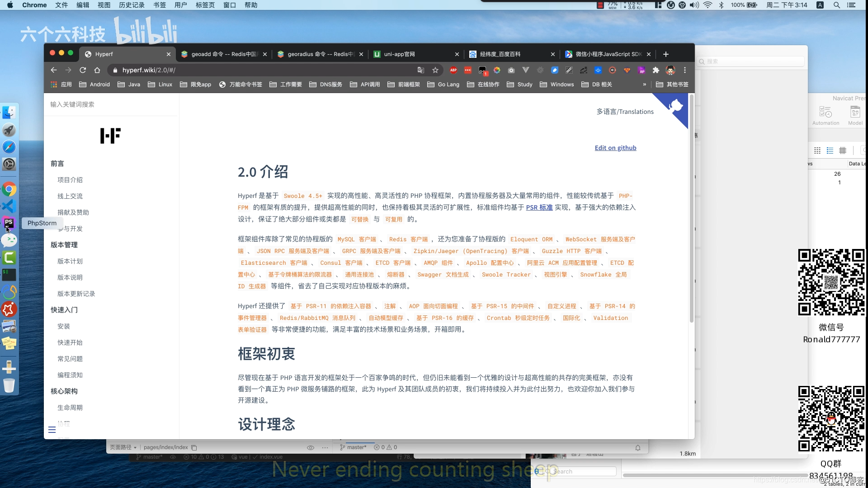The height and width of the screenshot is (488, 868).
Task: Launch PhpStorm from the Dock
Action: (9, 223)
